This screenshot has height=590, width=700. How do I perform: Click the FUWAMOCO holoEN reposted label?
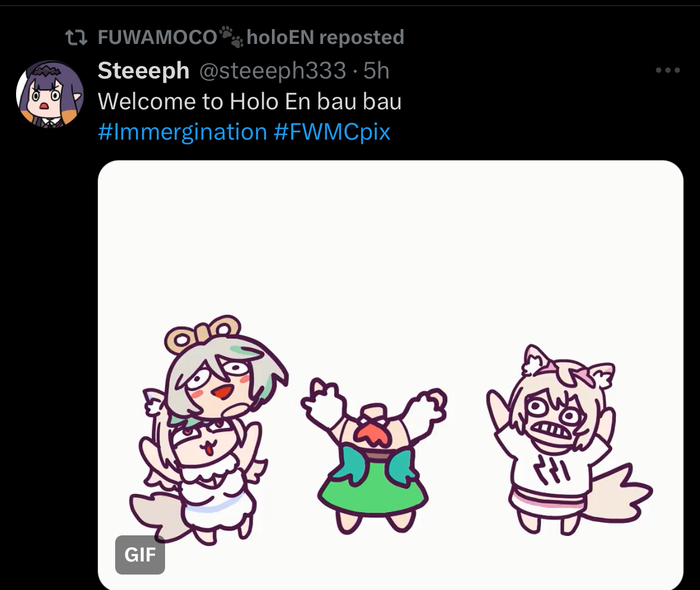click(x=251, y=37)
